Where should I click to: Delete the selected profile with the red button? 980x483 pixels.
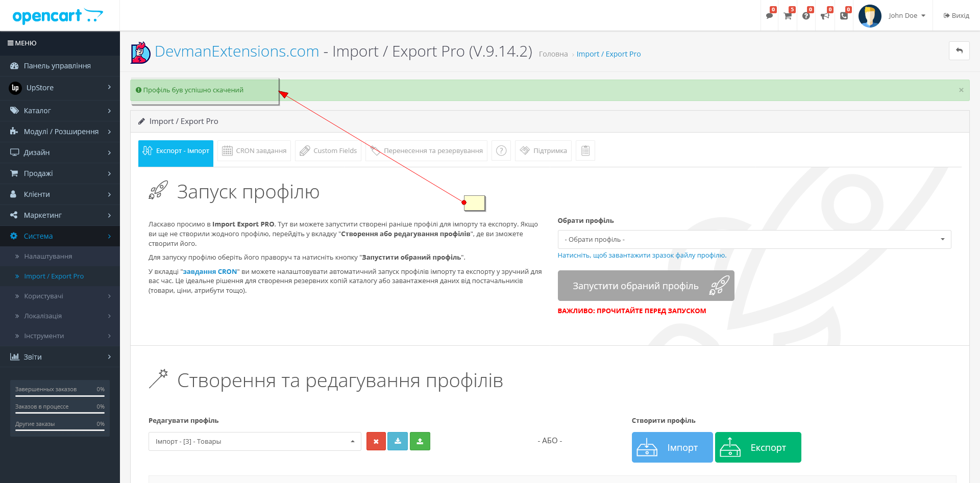[376, 441]
